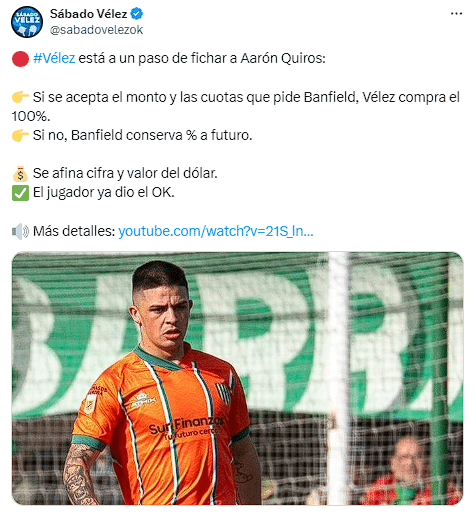Click the tweet headline about Aarón Quiros
This screenshot has height=514, width=474.
[179, 58]
